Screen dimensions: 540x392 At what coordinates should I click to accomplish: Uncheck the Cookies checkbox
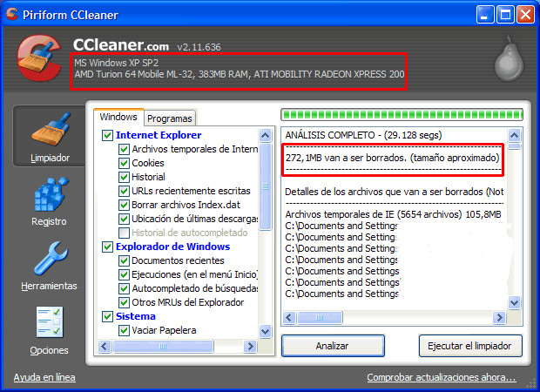point(124,163)
